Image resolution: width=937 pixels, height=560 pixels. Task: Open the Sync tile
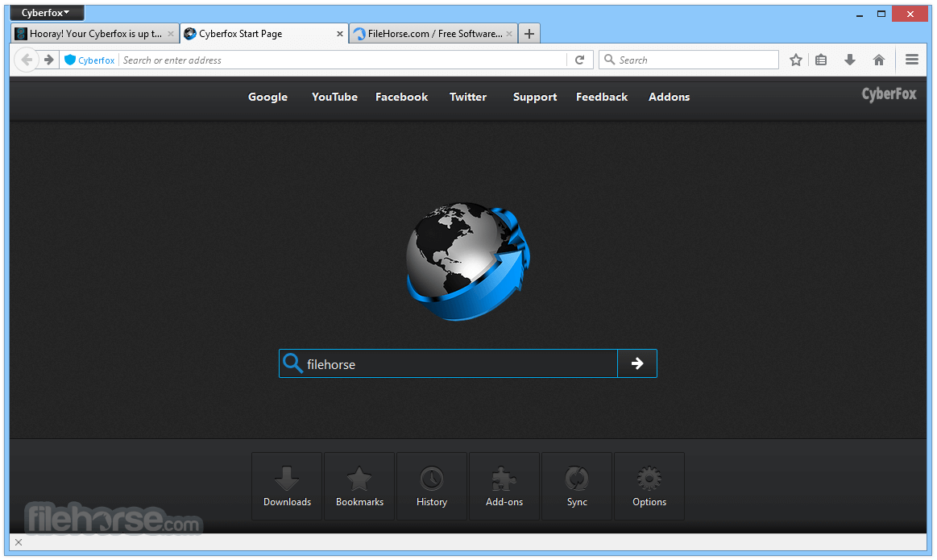point(577,486)
